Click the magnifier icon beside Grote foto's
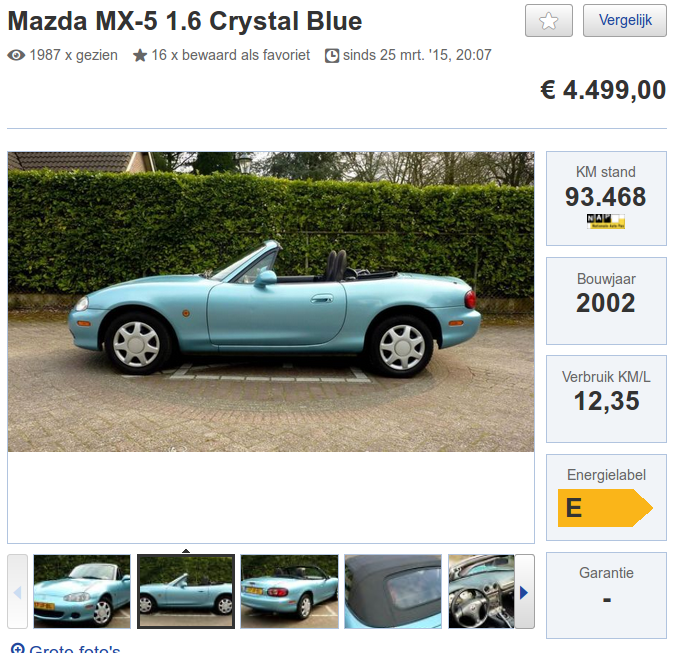 (x=18, y=648)
